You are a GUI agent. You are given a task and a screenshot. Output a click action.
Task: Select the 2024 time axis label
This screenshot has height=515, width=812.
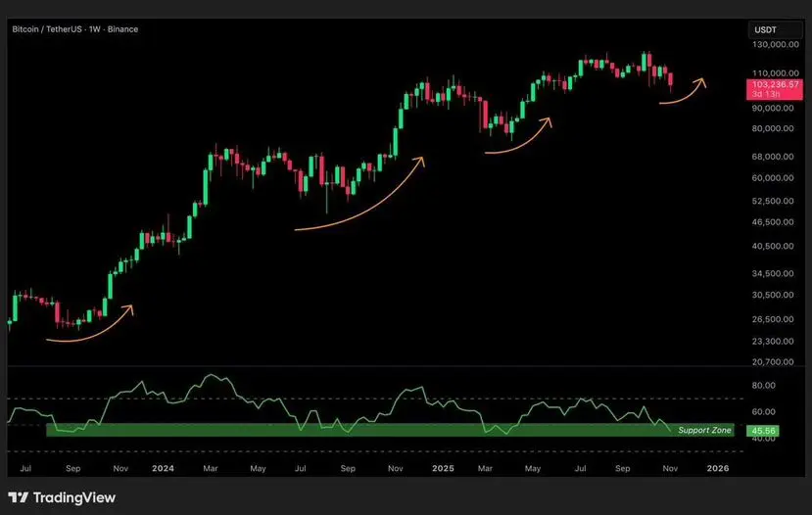click(163, 468)
